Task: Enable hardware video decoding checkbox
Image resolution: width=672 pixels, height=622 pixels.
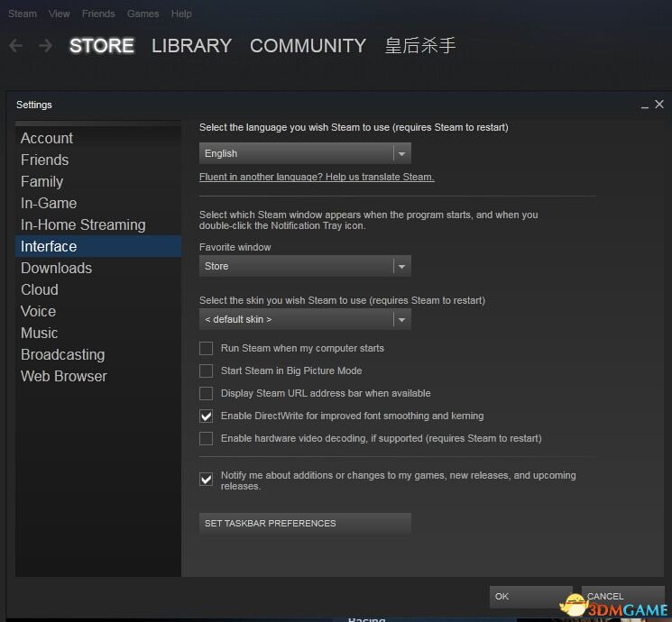Action: (206, 439)
